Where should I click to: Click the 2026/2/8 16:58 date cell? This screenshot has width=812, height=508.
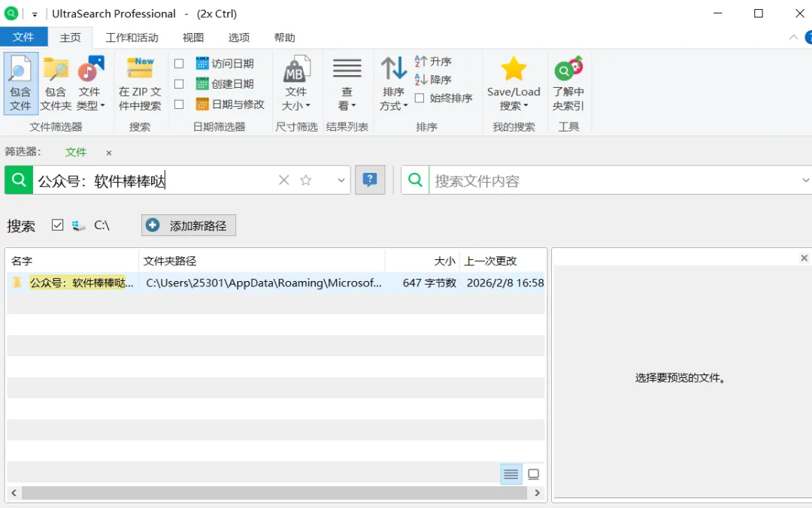click(x=505, y=283)
